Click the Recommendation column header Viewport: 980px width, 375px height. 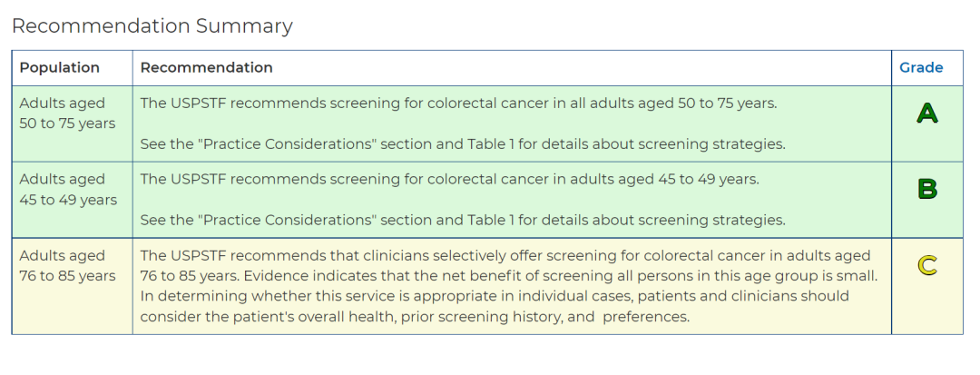[x=206, y=68]
